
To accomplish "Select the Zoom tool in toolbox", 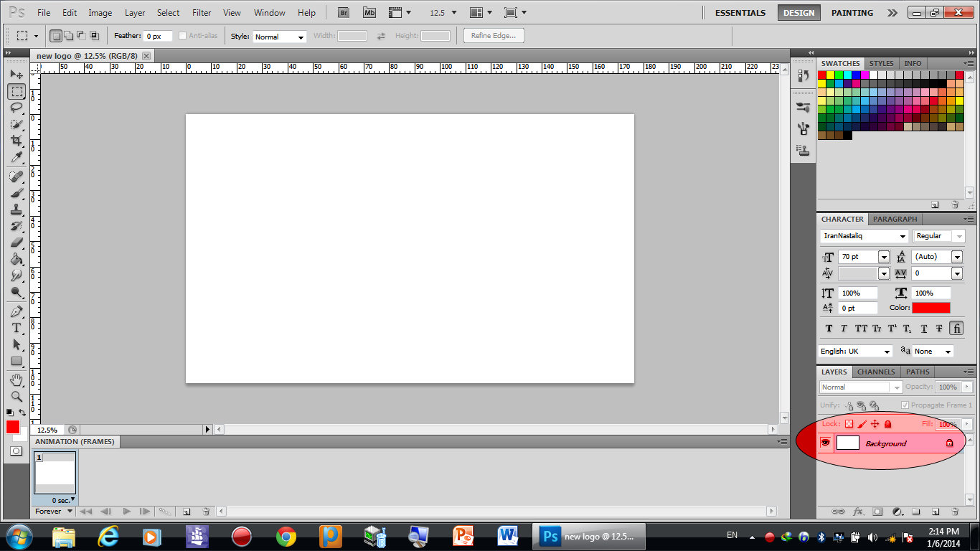I will (x=16, y=396).
